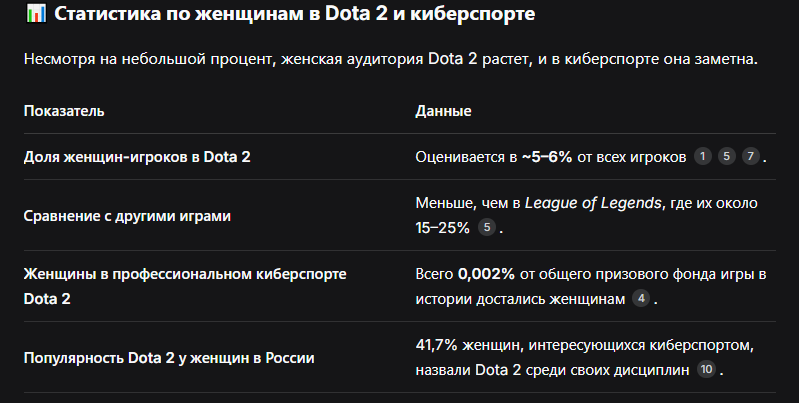
Task: Click the bold «~5–6%» value
Action: pyautogui.click(x=547, y=157)
